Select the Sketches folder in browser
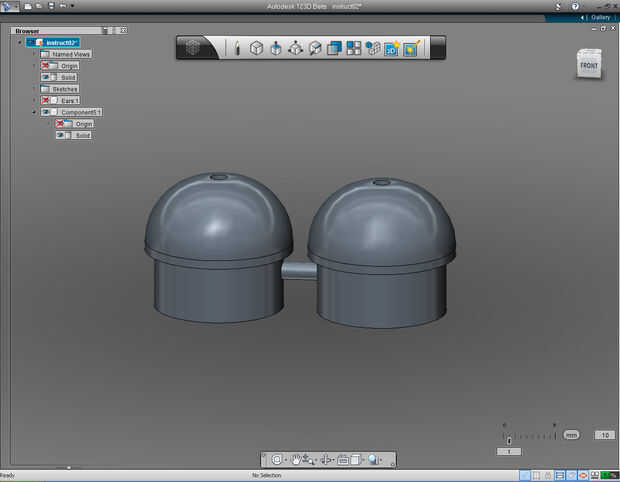Viewport: 620px width, 482px height. (x=64, y=89)
